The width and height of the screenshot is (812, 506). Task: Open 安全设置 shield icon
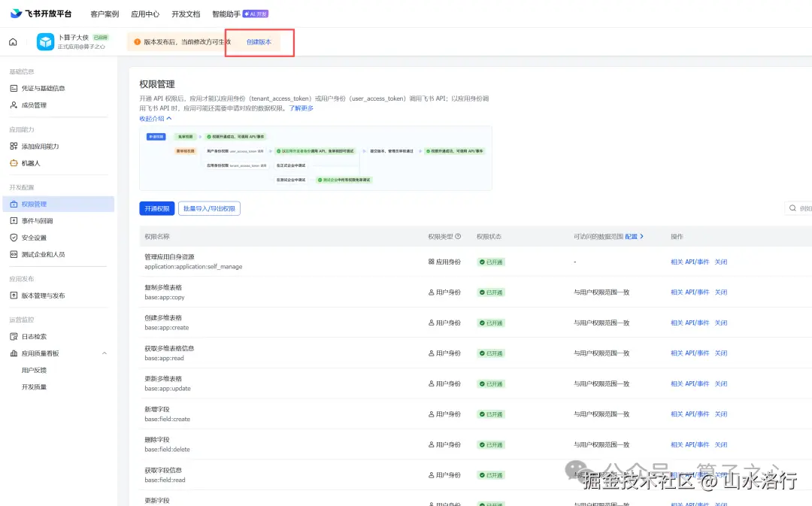coord(14,238)
